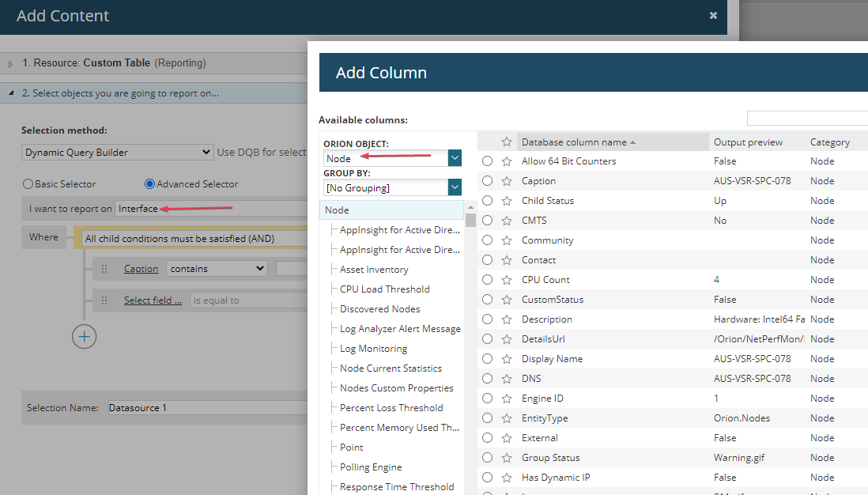Close the Add Content dialog

coord(713,15)
